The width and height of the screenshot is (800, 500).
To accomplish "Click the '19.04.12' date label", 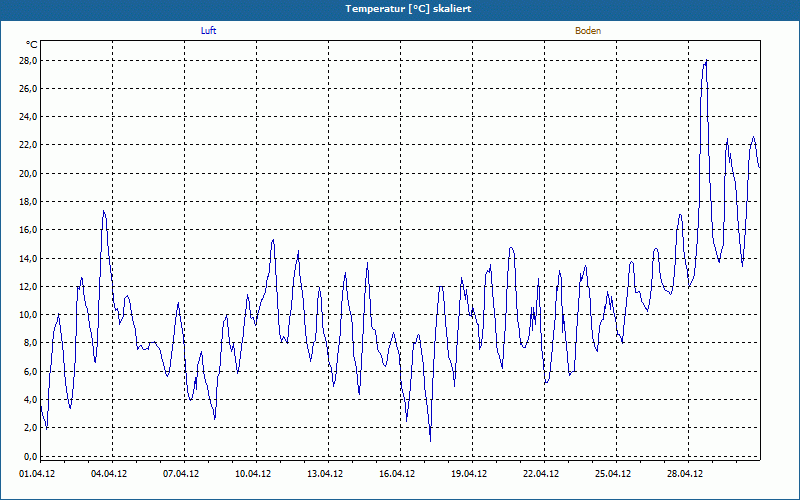I will [469, 474].
